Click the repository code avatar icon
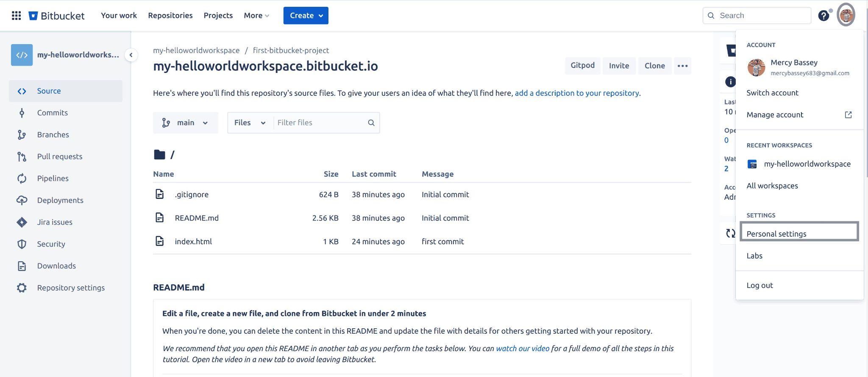Viewport: 868px width, 377px height. (22, 55)
